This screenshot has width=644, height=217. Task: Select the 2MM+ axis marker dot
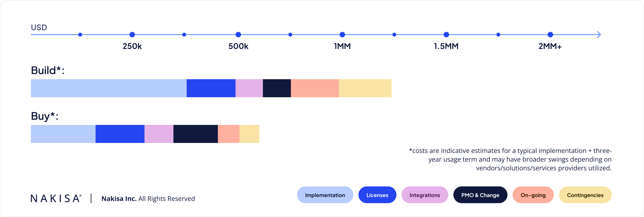coord(550,35)
